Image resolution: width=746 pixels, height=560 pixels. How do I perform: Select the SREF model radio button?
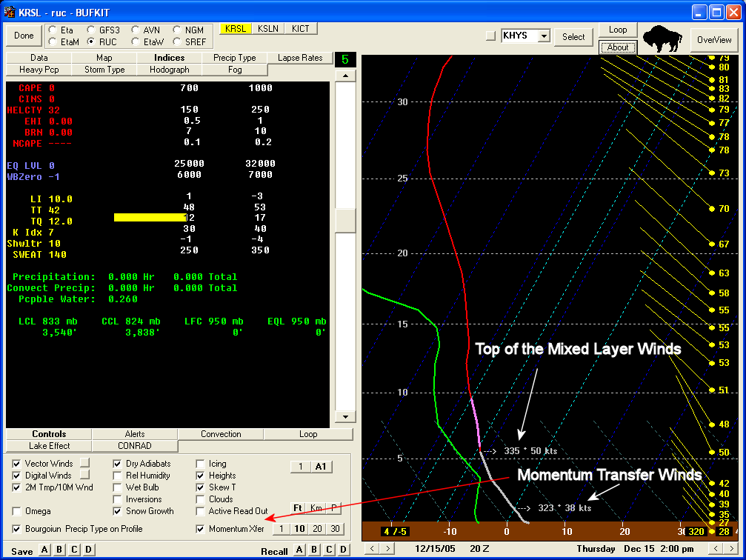[177, 42]
